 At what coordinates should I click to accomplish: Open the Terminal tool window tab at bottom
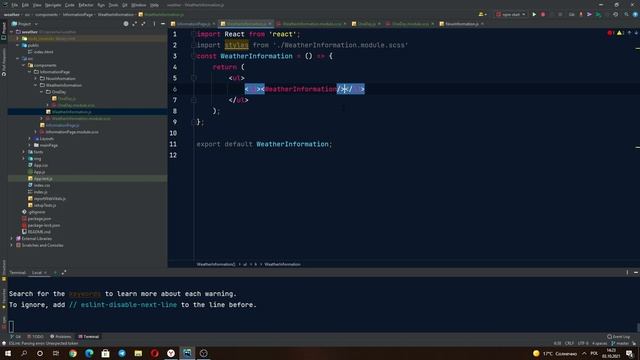89,337
